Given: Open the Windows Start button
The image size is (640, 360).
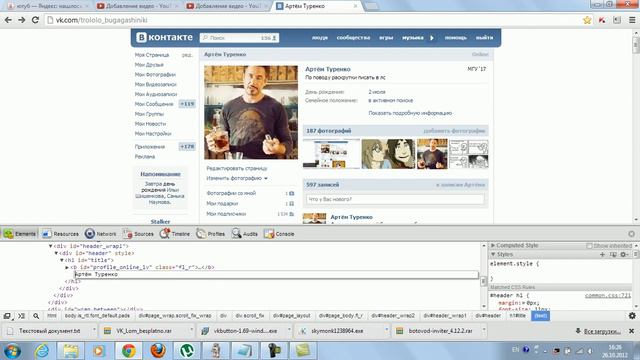Looking at the screenshot, I should pos(12,351).
